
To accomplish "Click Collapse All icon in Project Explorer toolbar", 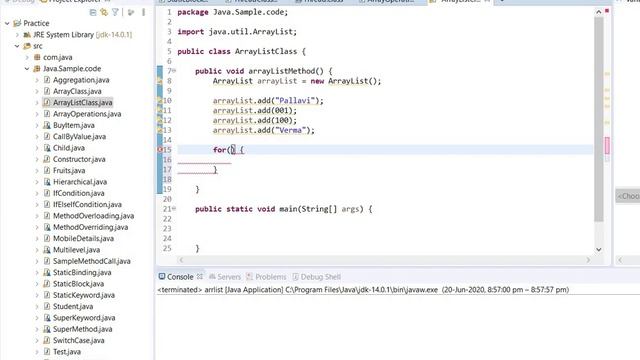I will (x=93, y=13).
